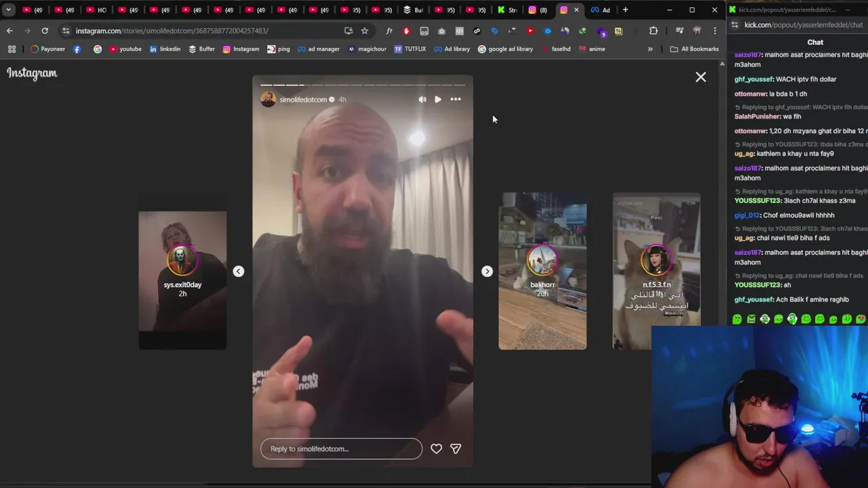Open google ad library bookmark
Viewport: 868px width, 488px height.
(x=505, y=49)
